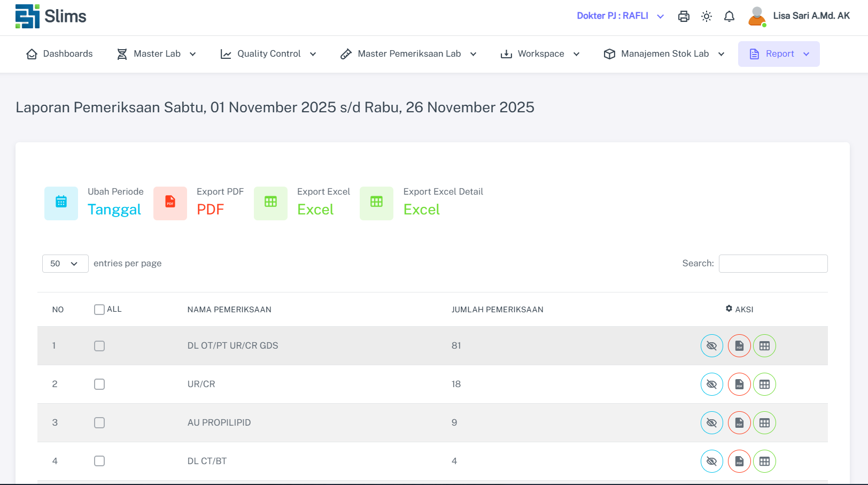Expand the Dokter PJ : RAFLI dropdown
This screenshot has width=868, height=485.
click(x=620, y=16)
